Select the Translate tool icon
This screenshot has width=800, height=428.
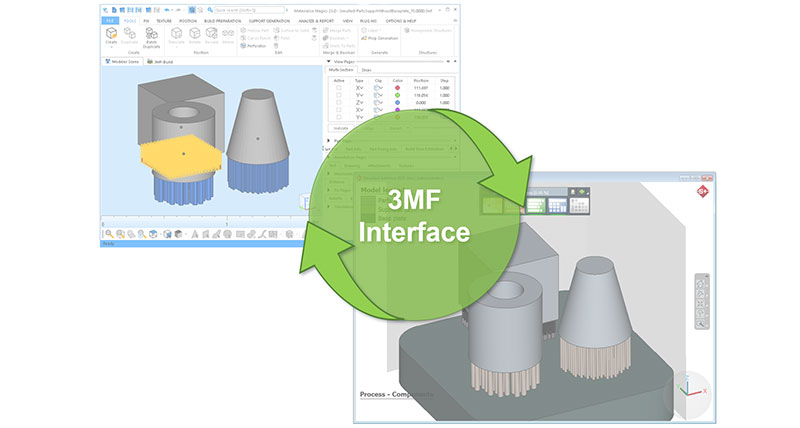click(177, 34)
